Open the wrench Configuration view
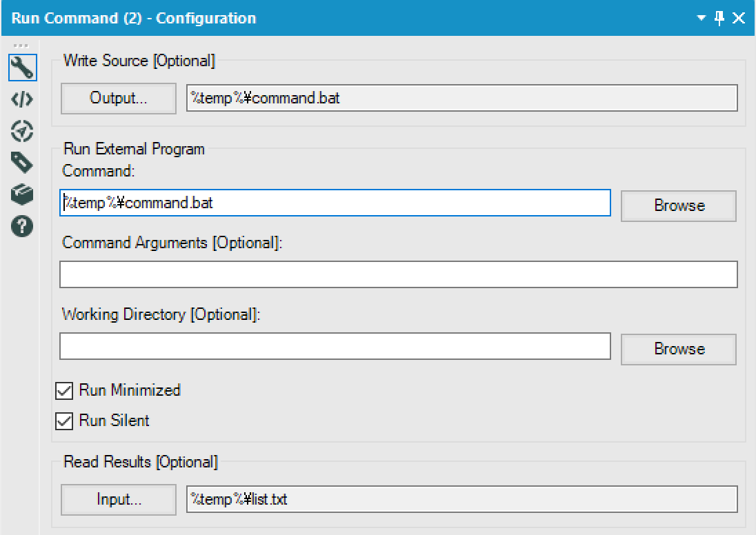Screen dimensions: 756x535 tap(22, 68)
